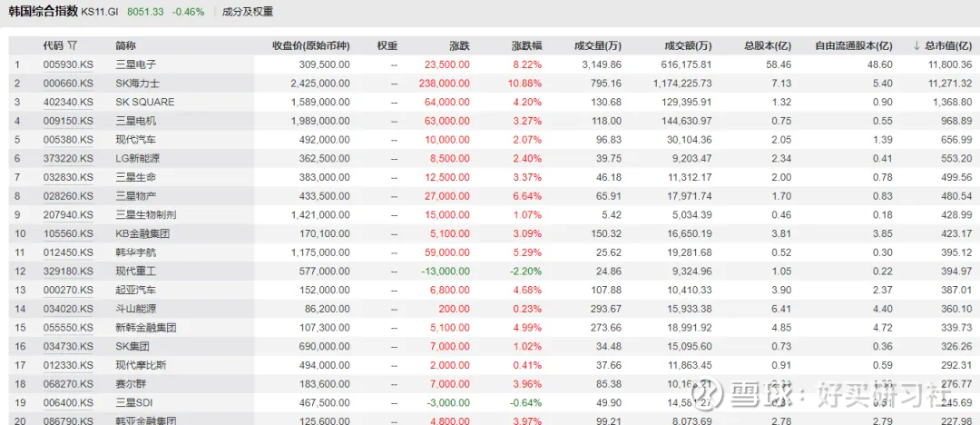Select the LG新能源 name cell

pyautogui.click(x=136, y=158)
